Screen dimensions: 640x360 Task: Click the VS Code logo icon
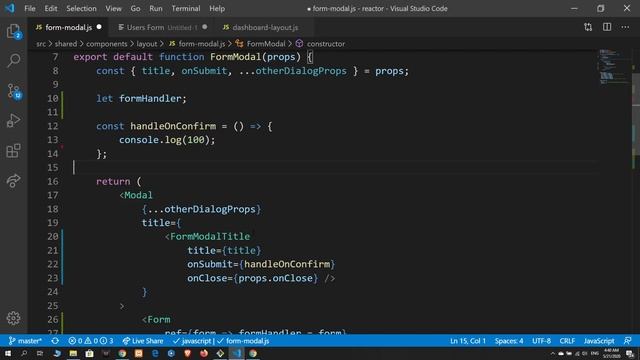coord(10,8)
